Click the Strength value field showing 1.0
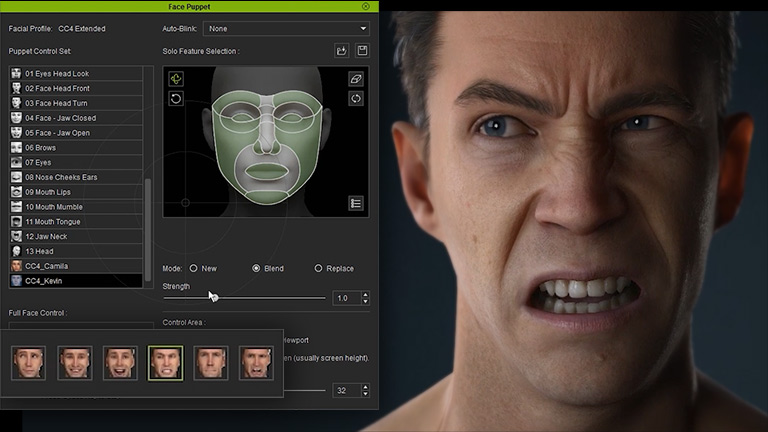 click(344, 298)
